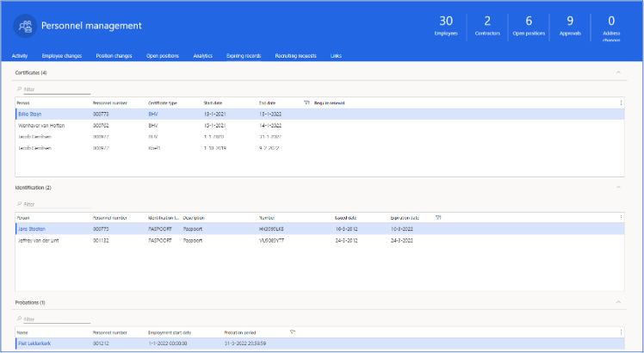Switch to the Analytics tab
The height and width of the screenshot is (353, 644).
pyautogui.click(x=203, y=56)
